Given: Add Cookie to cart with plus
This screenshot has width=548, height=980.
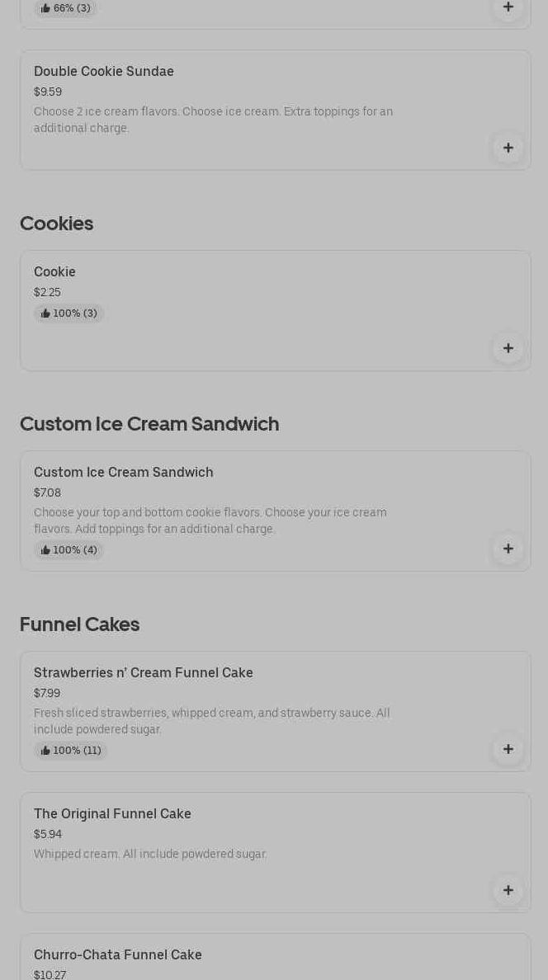Looking at the screenshot, I should click(508, 349).
